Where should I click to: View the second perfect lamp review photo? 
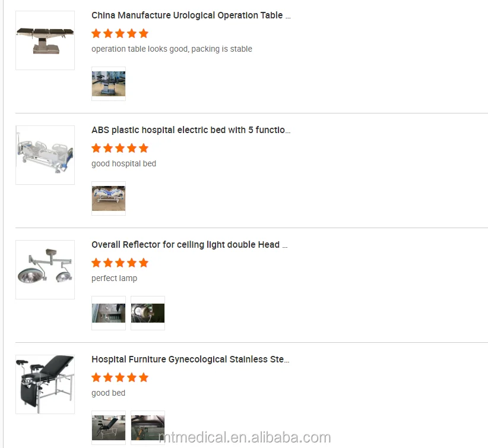pos(148,313)
